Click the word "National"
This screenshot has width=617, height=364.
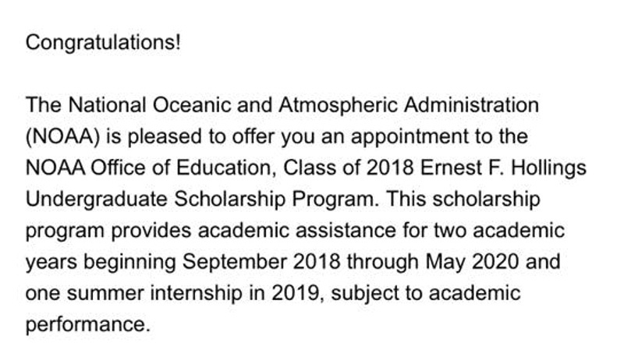107,104
